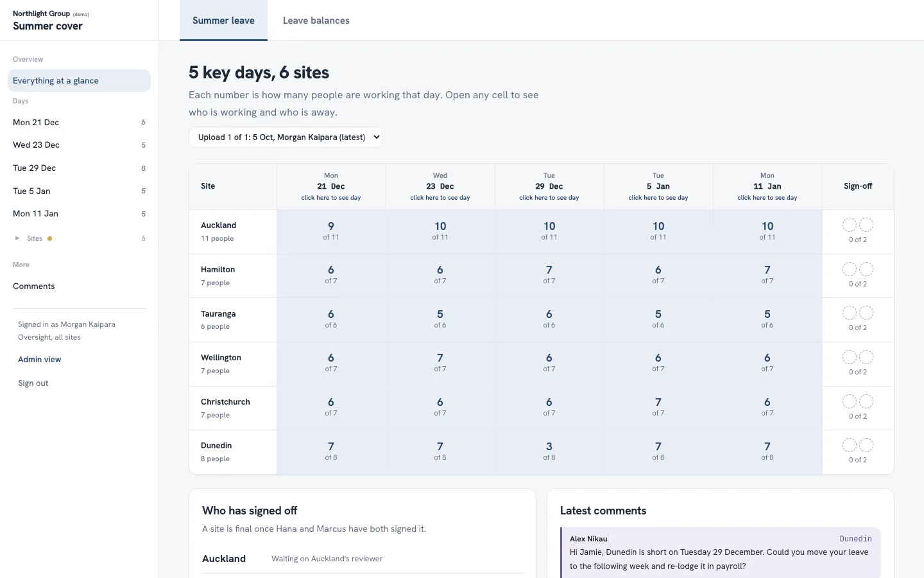Screen dimensions: 924x578
Task: Click Wellington cell for Mon 11 Jan
Action: (x=767, y=363)
